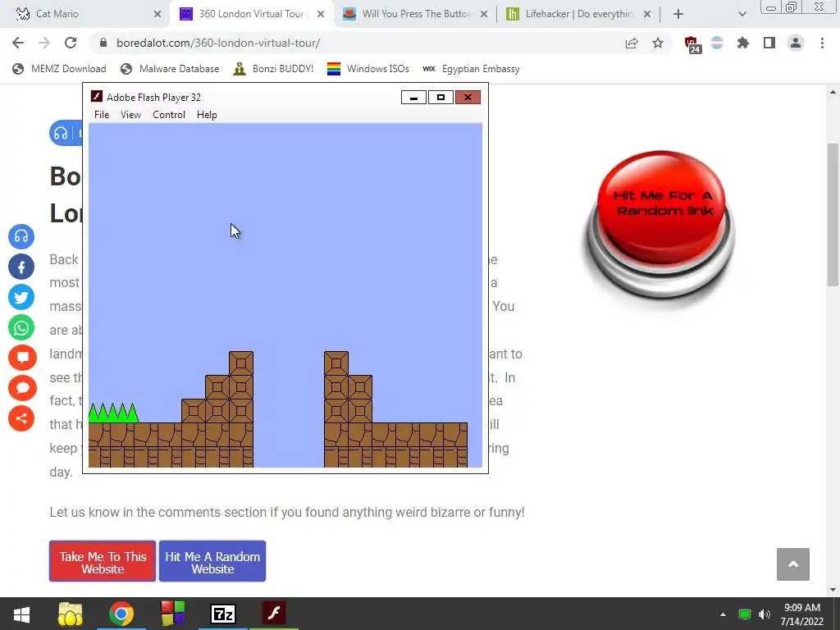Open the Windows Start menu
The height and width of the screenshot is (630, 840).
pyautogui.click(x=21, y=614)
